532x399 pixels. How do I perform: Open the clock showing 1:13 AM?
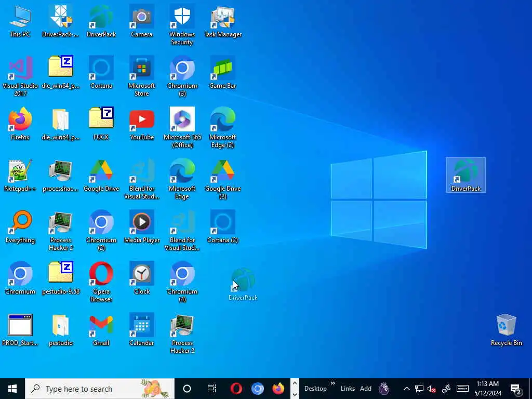(x=487, y=389)
